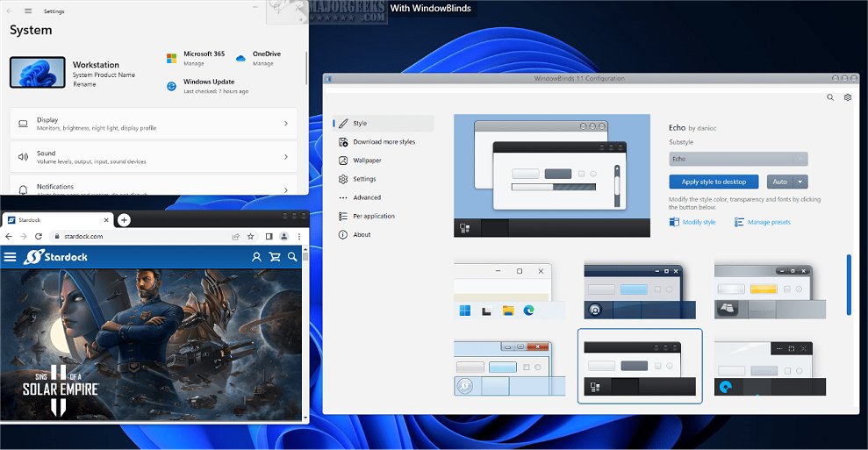The height and width of the screenshot is (450, 868).
Task: Click the Display monitor icon in Settings
Action: pyautogui.click(x=23, y=124)
